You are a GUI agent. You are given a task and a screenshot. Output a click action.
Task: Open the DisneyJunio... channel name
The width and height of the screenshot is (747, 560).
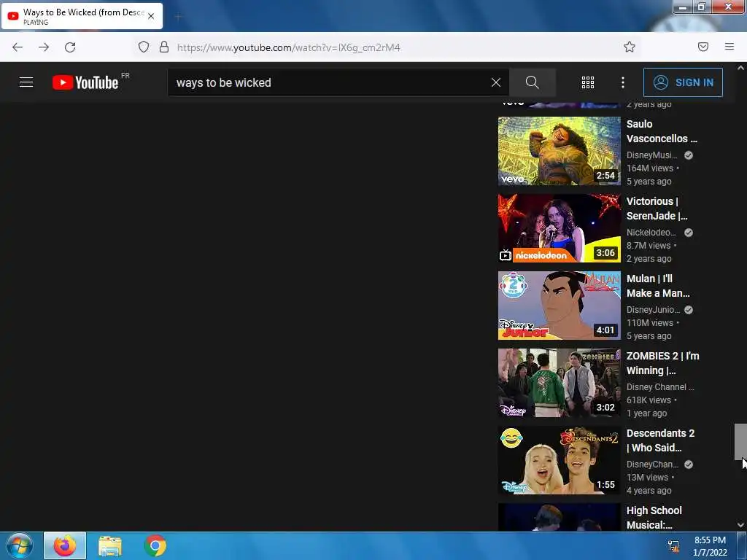pos(653,309)
